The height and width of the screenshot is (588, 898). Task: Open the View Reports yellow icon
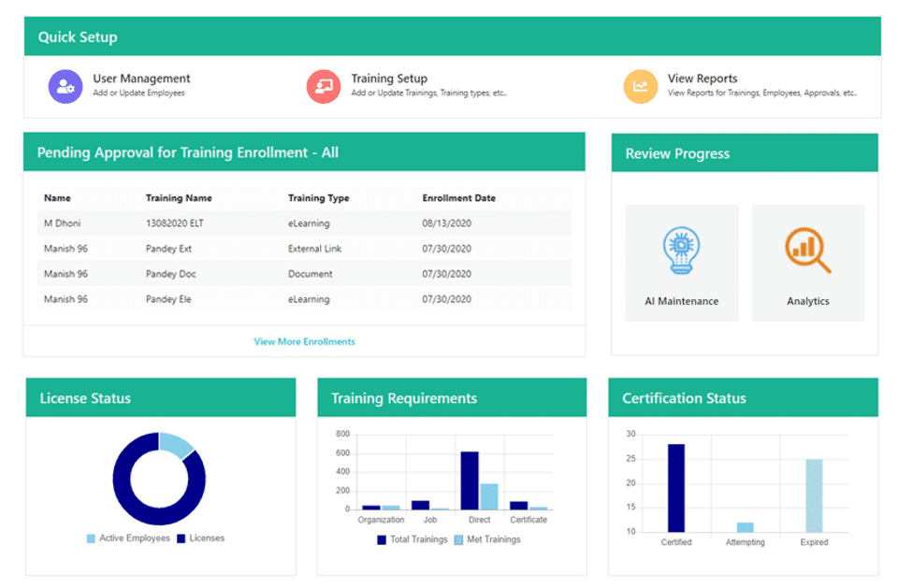tap(640, 86)
